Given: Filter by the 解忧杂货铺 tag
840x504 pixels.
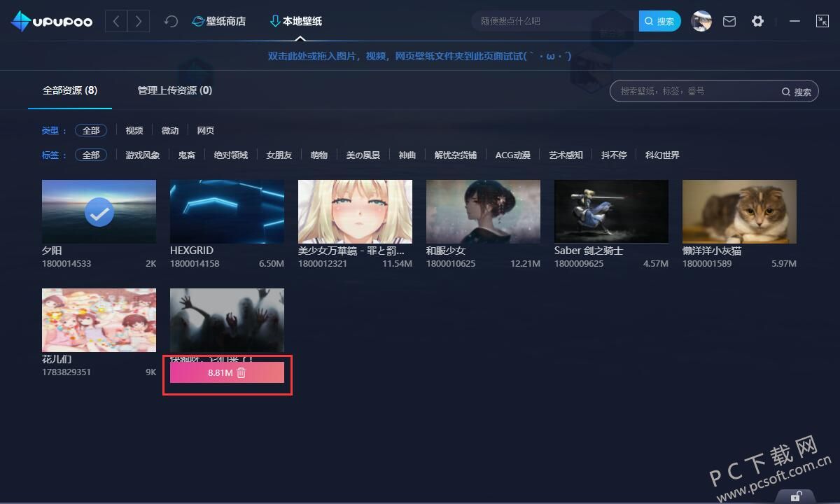Looking at the screenshot, I should (x=456, y=155).
